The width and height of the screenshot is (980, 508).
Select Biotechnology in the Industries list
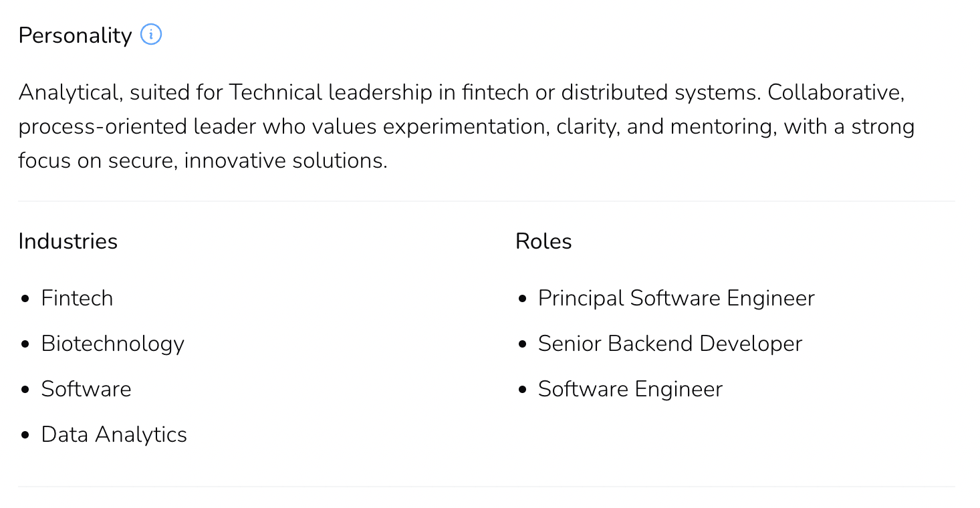coord(112,344)
